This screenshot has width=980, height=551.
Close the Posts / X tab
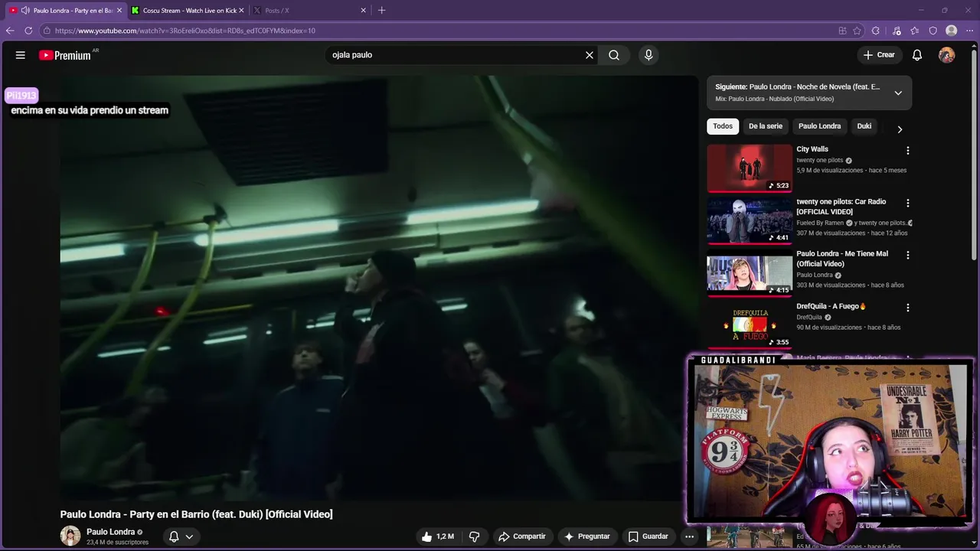click(x=364, y=11)
